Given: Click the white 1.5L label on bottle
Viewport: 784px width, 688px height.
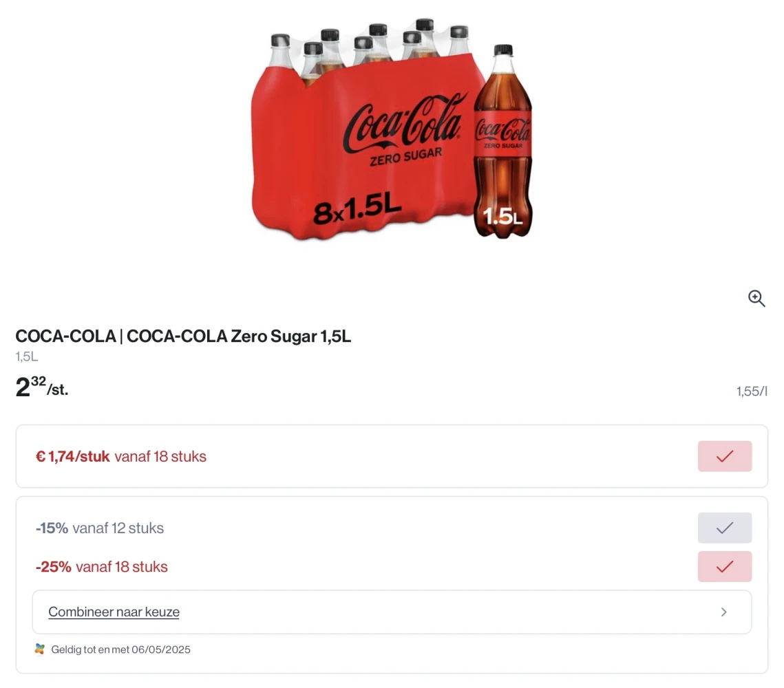Looking at the screenshot, I should click(502, 217).
